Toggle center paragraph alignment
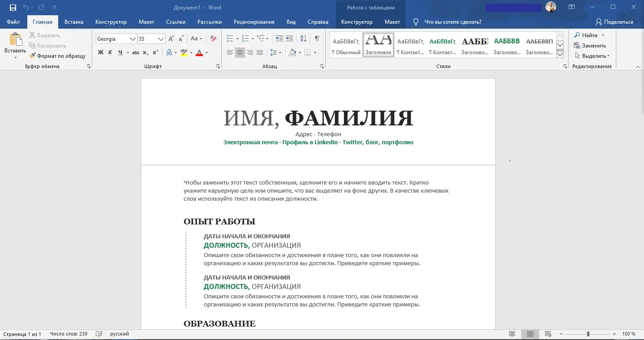This screenshot has height=340, width=644. tap(240, 52)
